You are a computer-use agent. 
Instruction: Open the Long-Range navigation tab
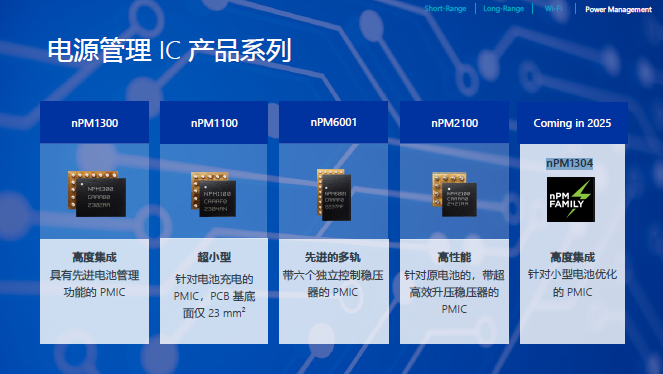click(503, 8)
